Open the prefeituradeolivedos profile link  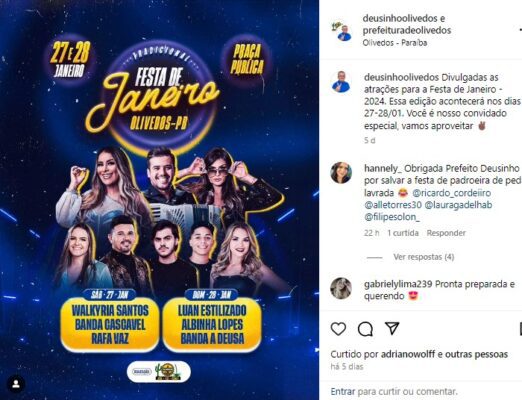(x=407, y=30)
